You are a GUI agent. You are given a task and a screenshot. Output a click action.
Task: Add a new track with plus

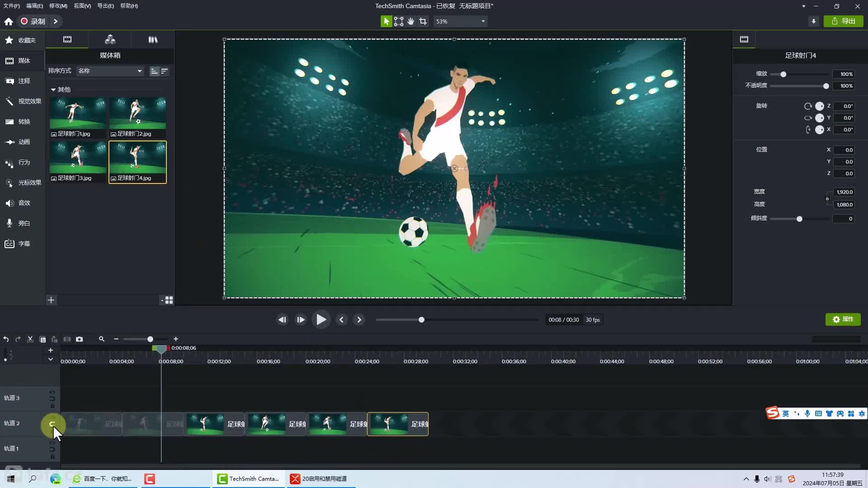point(51,350)
